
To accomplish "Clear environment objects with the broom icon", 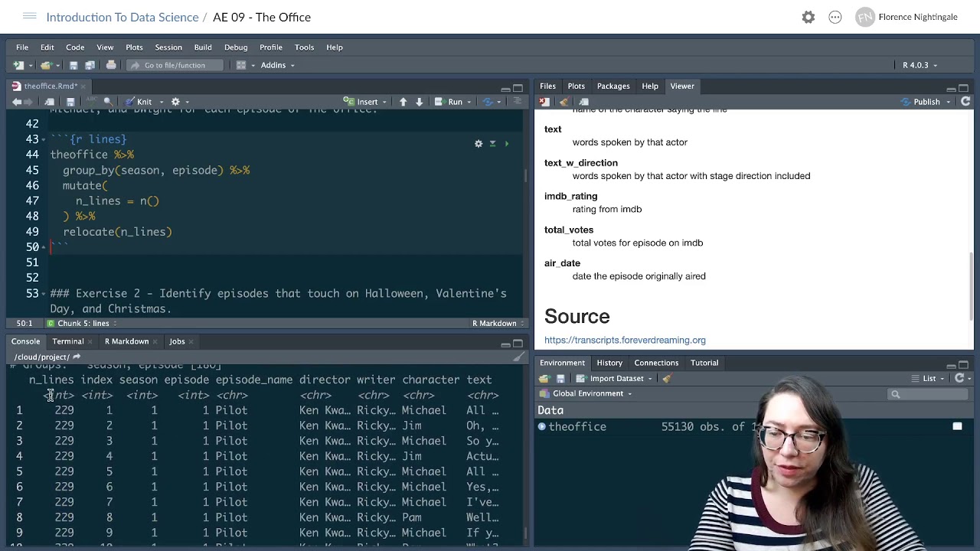I will coord(666,379).
